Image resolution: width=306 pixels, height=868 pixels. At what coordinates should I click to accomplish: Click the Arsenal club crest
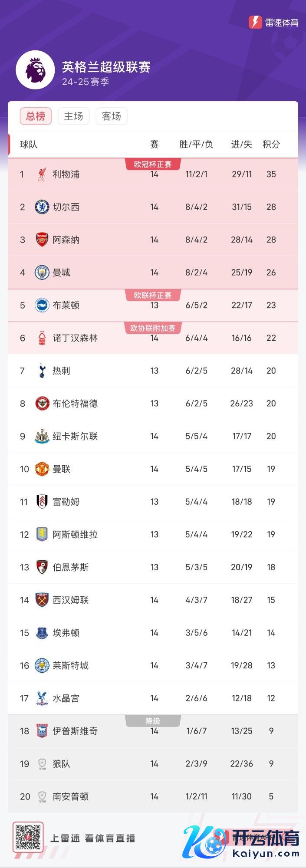click(42, 240)
